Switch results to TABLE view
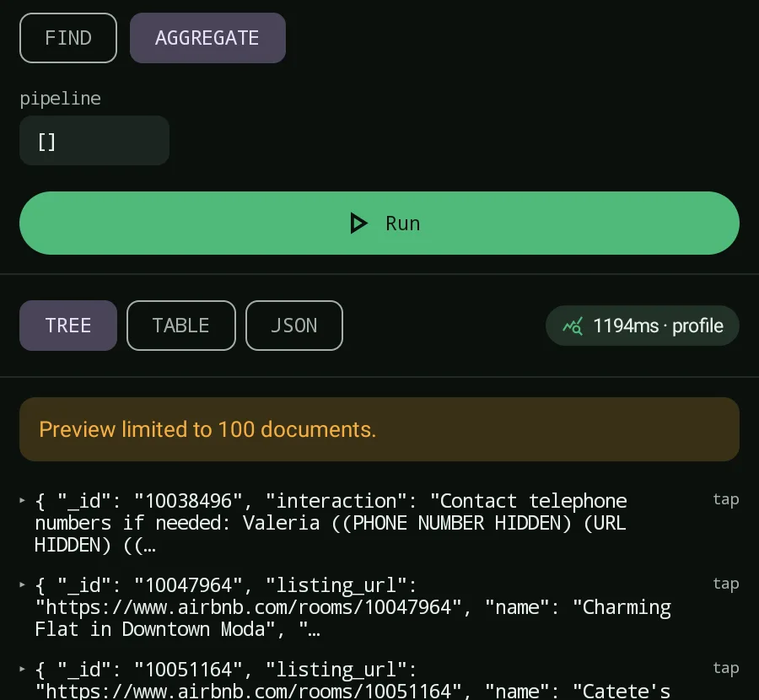This screenshot has width=759, height=700. click(181, 326)
